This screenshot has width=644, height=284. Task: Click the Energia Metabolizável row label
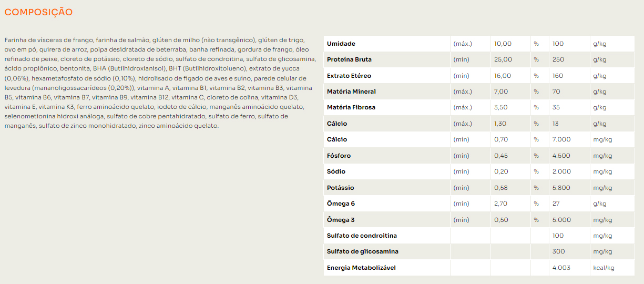click(x=361, y=268)
